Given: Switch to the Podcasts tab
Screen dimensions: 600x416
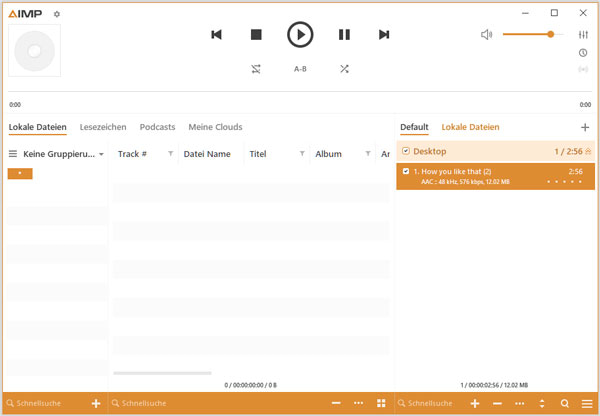Looking at the screenshot, I should [157, 127].
